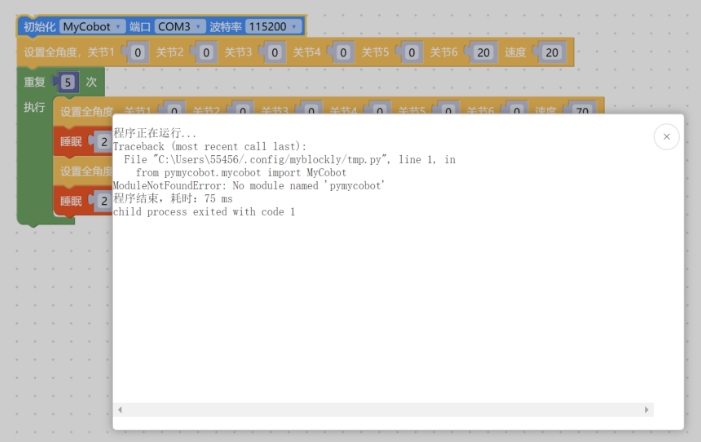This screenshot has width=701, height=442.
Task: Click the left arrow of the output scrollbar
Action: click(120, 410)
